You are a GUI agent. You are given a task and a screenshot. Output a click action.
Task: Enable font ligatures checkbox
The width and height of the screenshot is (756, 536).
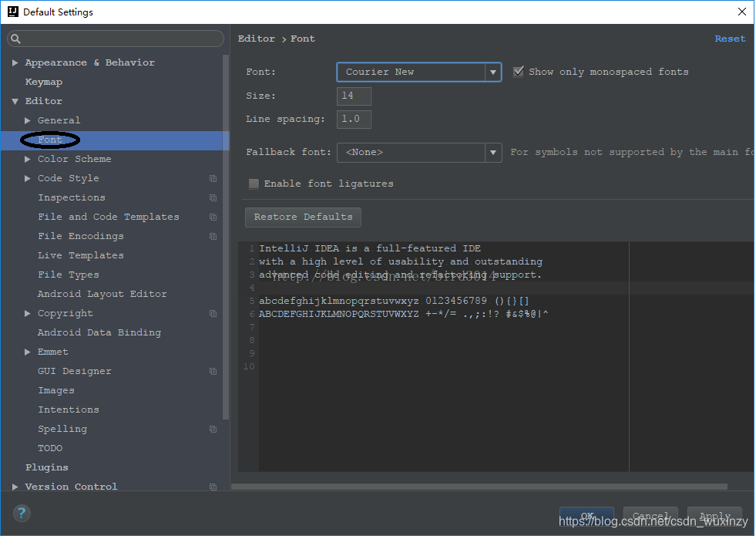(x=254, y=184)
